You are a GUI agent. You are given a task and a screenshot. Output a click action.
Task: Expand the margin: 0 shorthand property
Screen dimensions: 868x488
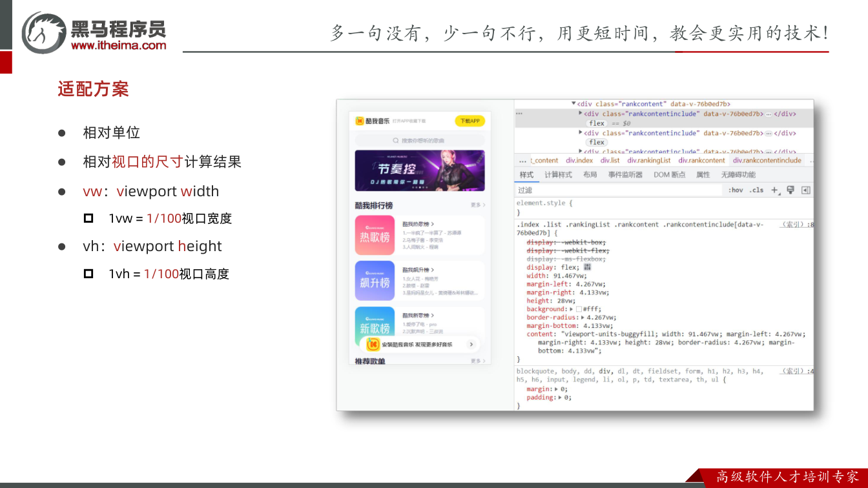557,389
